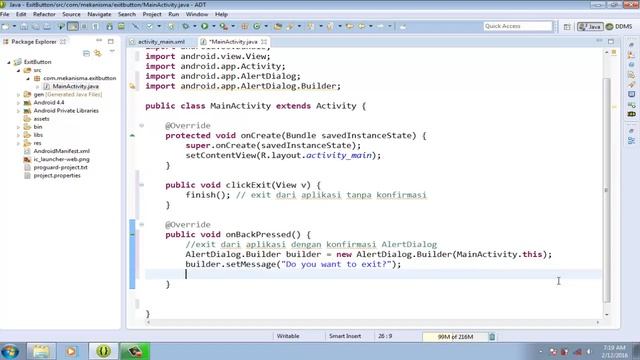This screenshot has height=360, width=640.
Task: Minimize the editor area
Action: (599, 41)
